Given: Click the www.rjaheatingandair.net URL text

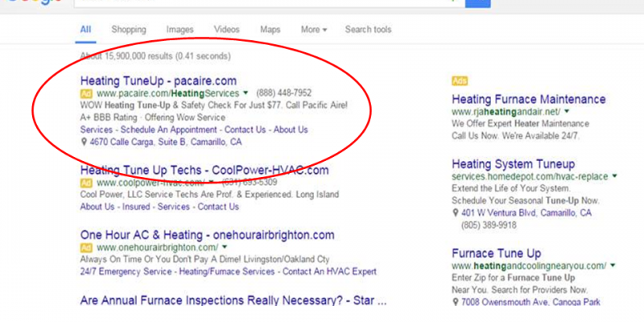Looking at the screenshot, I should click(x=506, y=111).
